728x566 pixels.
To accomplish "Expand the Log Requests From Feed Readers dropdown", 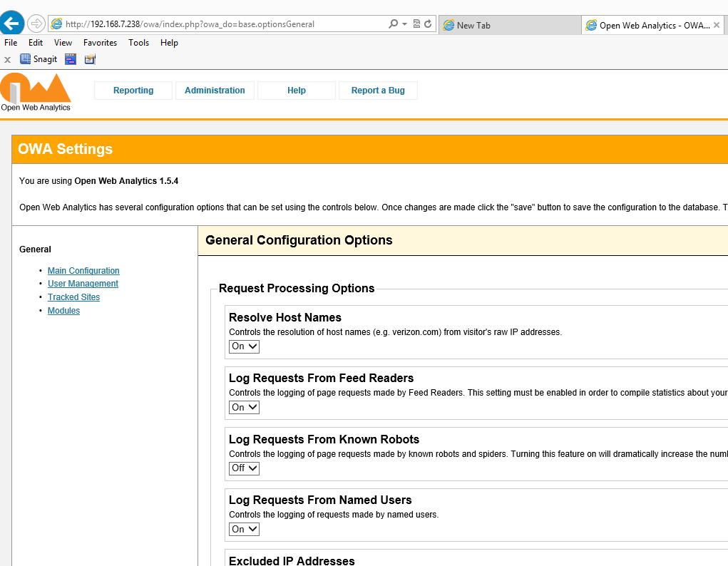I will (244, 407).
